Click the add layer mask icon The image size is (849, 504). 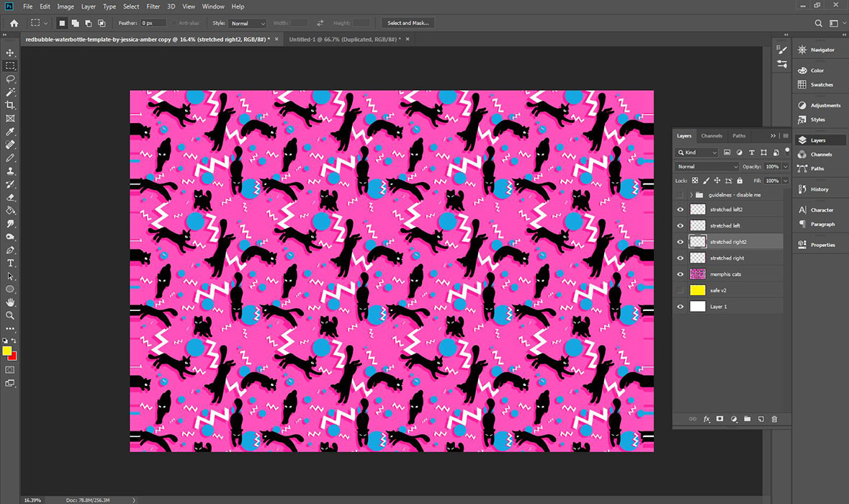[x=719, y=419]
